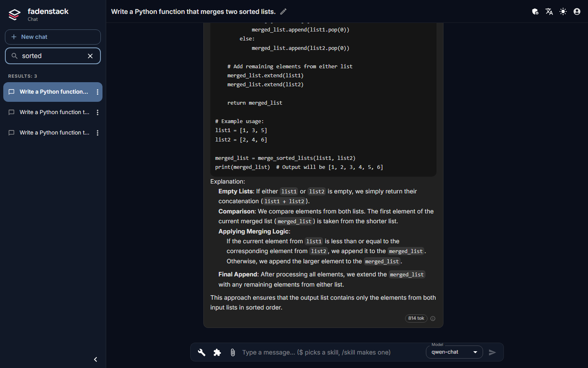Focus the "Type a message" input box

point(332,352)
